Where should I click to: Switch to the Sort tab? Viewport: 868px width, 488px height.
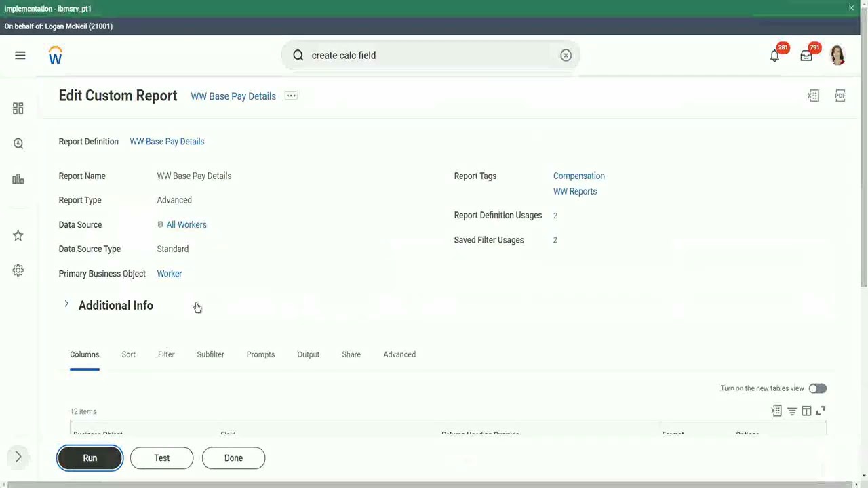pos(129,354)
